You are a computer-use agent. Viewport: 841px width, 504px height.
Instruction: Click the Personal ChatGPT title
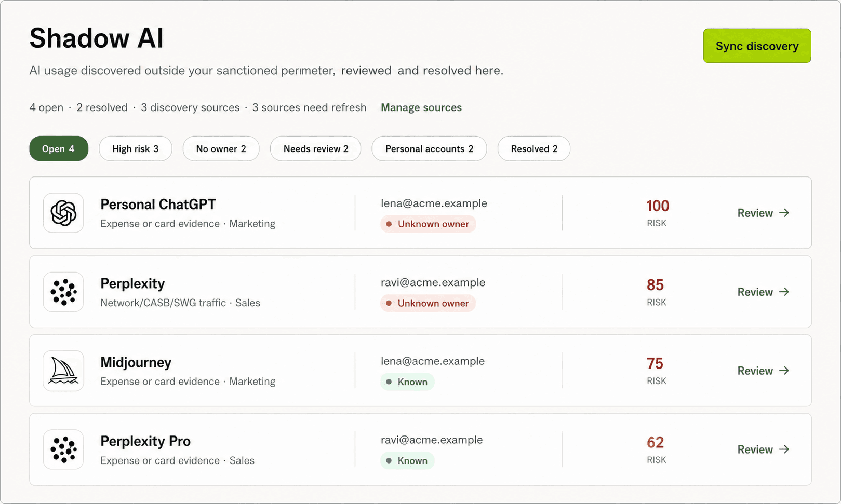[x=158, y=205]
